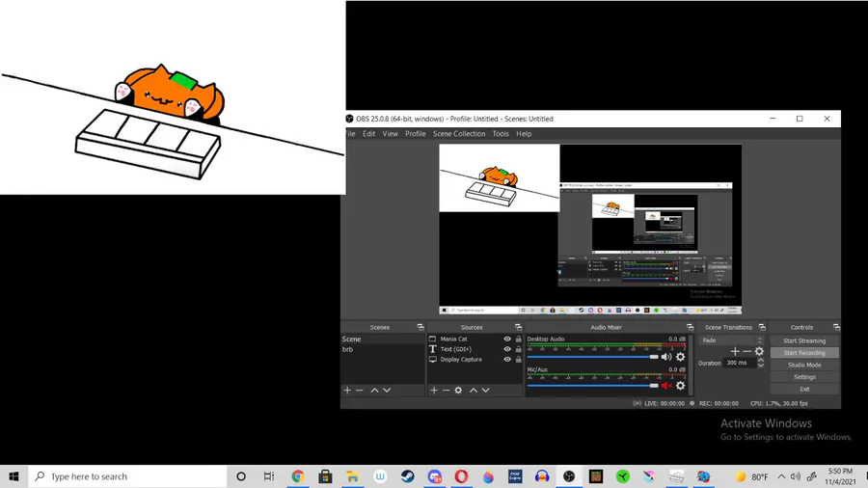The height and width of the screenshot is (488, 868).
Task: Click the Duration value field
Action: tap(740, 363)
